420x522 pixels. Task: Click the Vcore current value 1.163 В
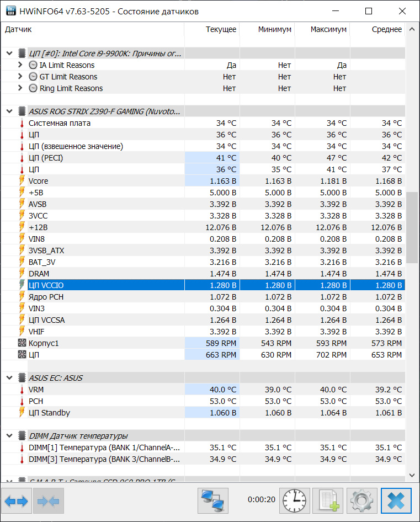(x=223, y=181)
